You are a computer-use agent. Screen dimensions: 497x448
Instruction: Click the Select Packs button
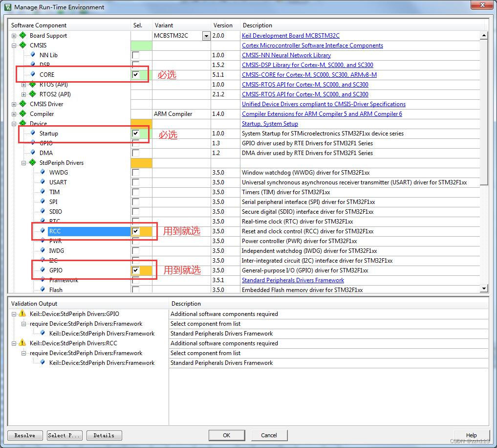64,435
